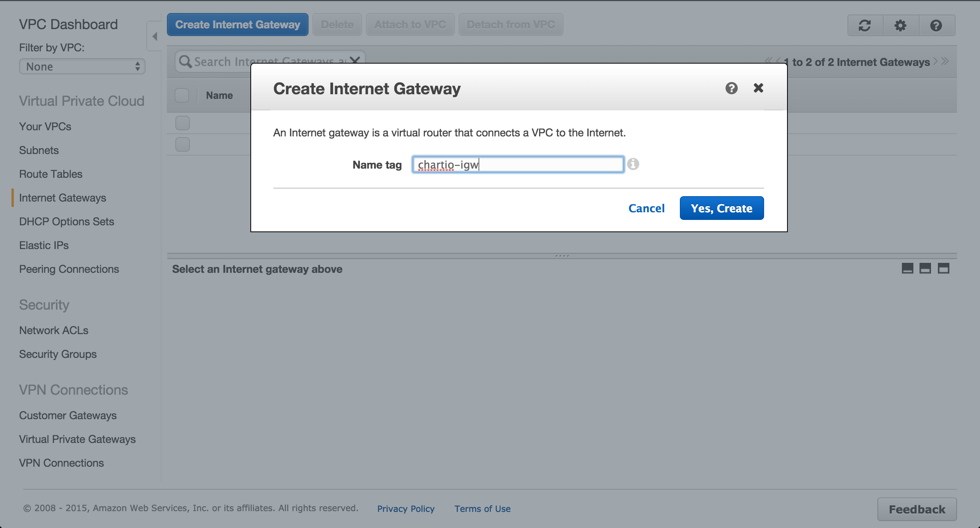Image resolution: width=980 pixels, height=528 pixels.
Task: Minimize details pane with bottom layout icon
Action: pos(907,268)
